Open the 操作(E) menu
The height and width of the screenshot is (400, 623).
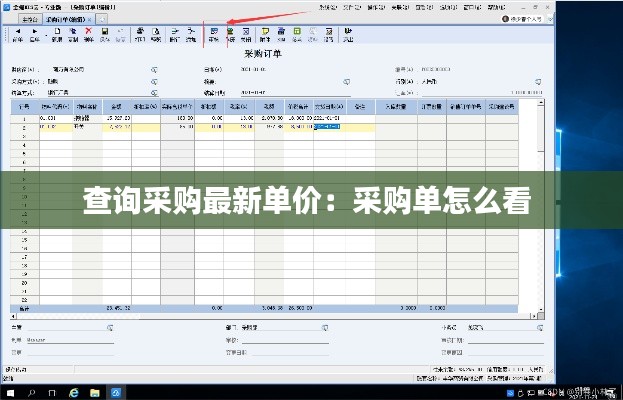tap(376, 7)
